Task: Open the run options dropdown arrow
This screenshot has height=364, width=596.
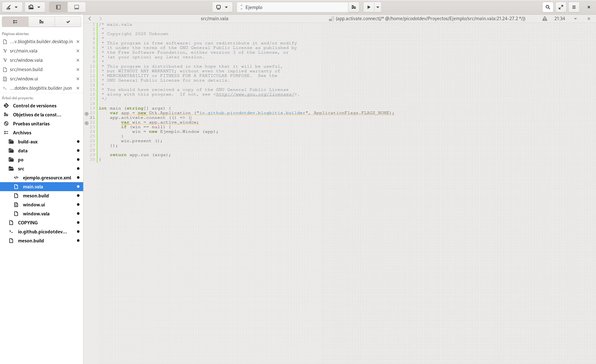Action: coord(378,7)
